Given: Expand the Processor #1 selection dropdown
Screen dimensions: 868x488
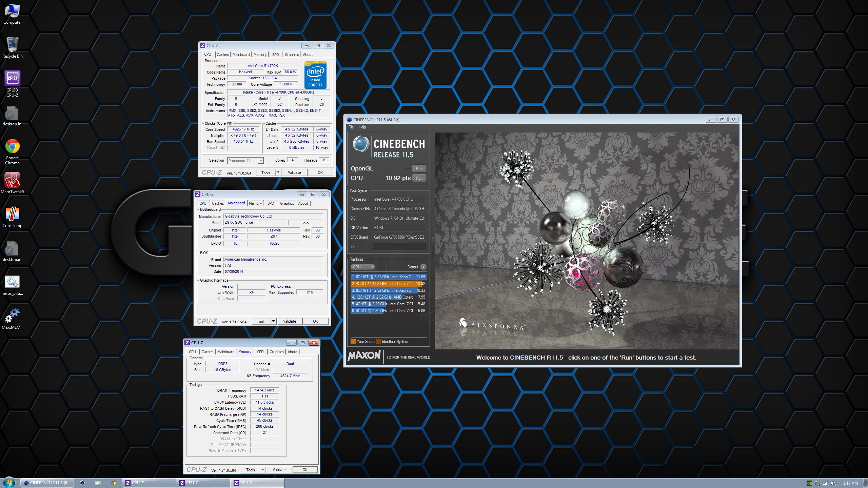Looking at the screenshot, I should pyautogui.click(x=260, y=161).
